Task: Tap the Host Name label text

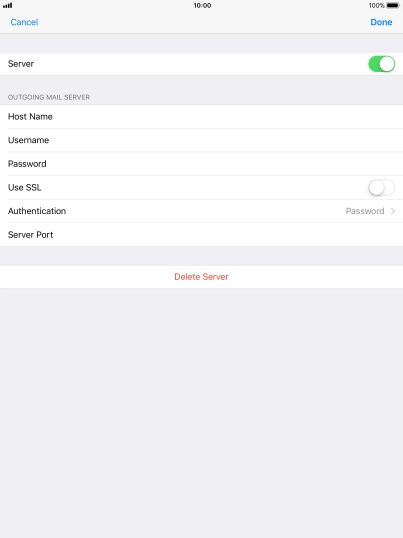Action: [x=30, y=117]
